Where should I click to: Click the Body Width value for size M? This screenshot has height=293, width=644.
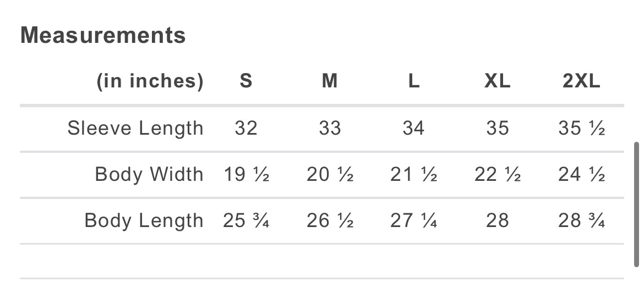[330, 174]
